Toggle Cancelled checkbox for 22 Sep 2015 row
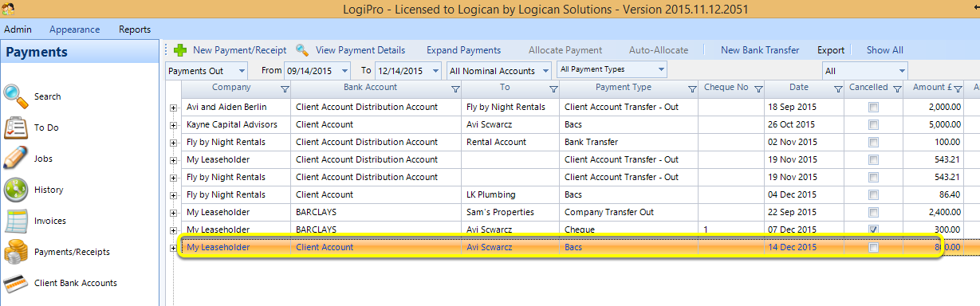Image resolution: width=980 pixels, height=306 pixels. pos(873,212)
